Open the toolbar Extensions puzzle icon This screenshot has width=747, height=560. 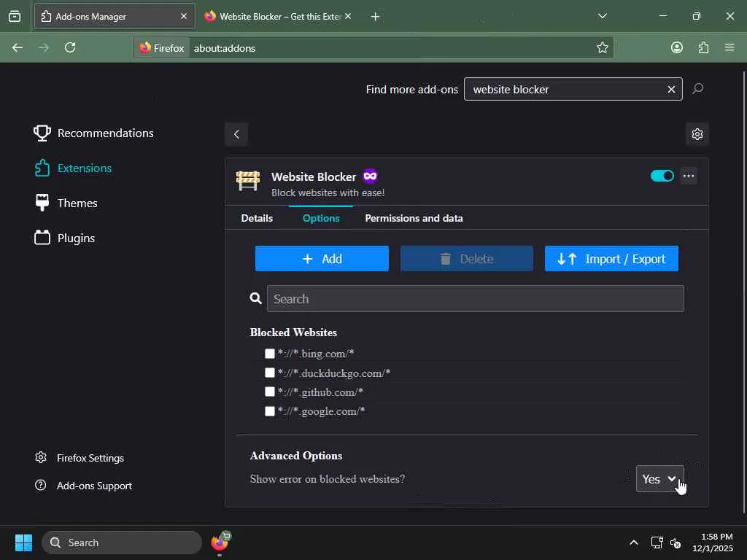703,47
